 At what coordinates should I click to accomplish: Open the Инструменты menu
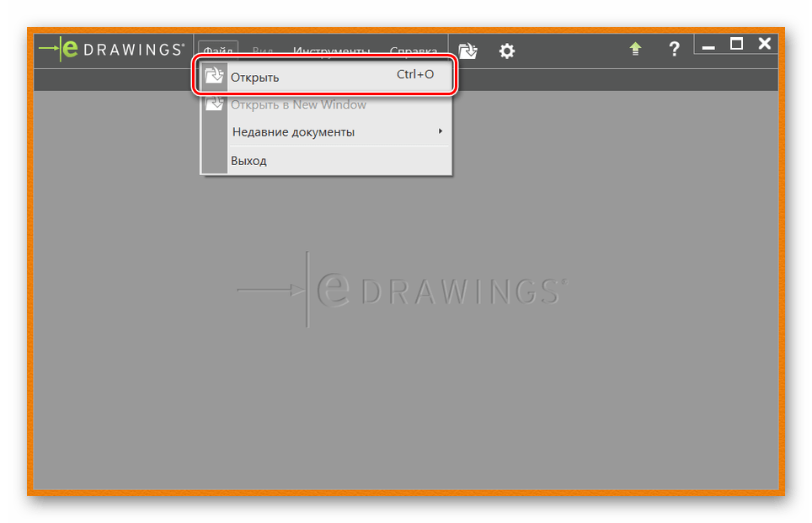331,51
